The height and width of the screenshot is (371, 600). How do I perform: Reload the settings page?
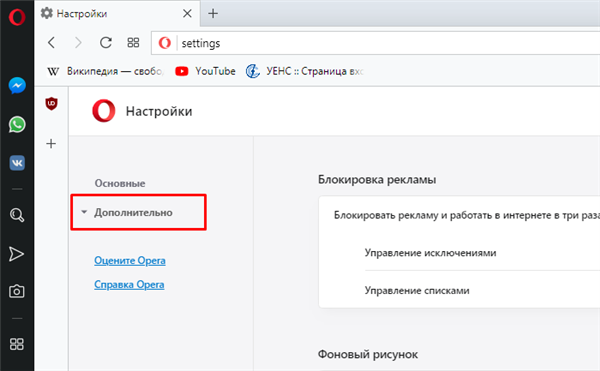click(106, 43)
